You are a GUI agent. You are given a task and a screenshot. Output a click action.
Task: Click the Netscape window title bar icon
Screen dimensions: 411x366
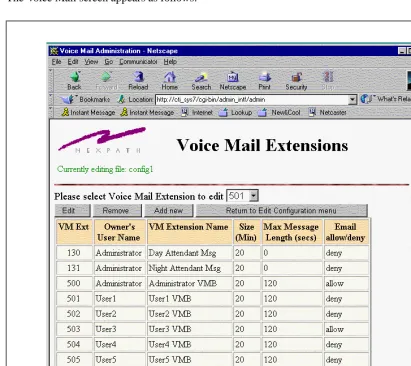tap(54, 51)
